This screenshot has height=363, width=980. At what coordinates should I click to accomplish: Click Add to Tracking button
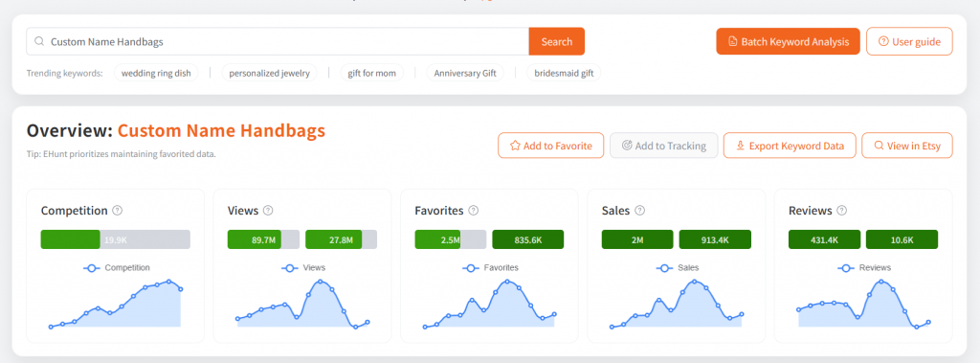pos(664,146)
